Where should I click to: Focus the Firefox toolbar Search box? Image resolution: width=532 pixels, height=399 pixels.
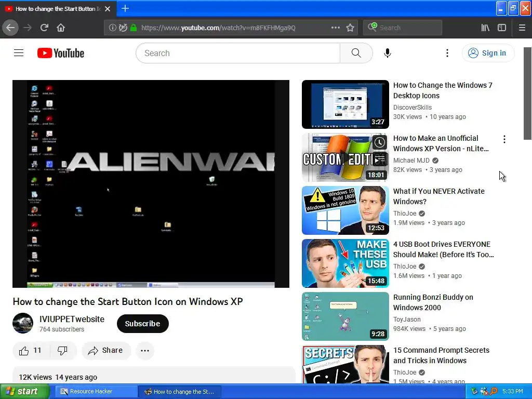(403, 28)
